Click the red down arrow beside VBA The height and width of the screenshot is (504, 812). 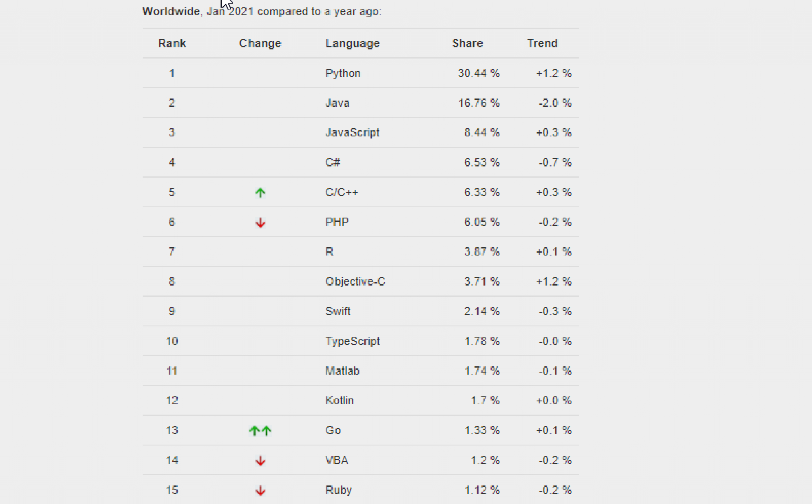[260, 460]
